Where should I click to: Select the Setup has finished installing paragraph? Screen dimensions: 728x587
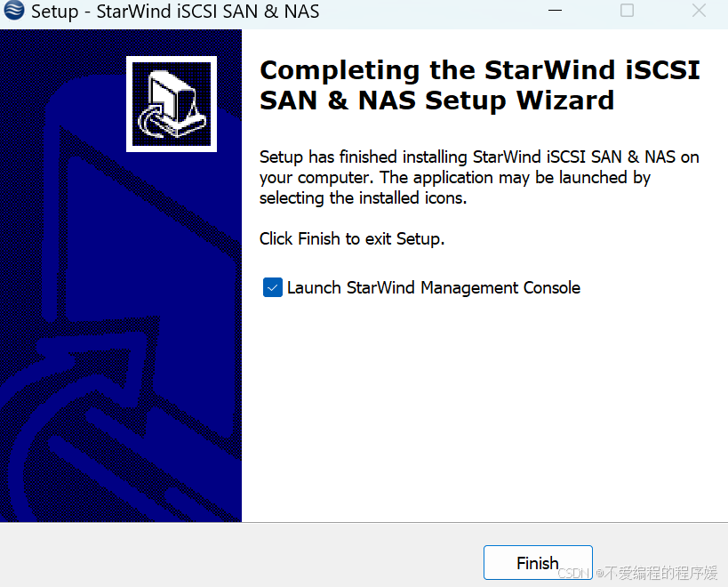(x=479, y=177)
